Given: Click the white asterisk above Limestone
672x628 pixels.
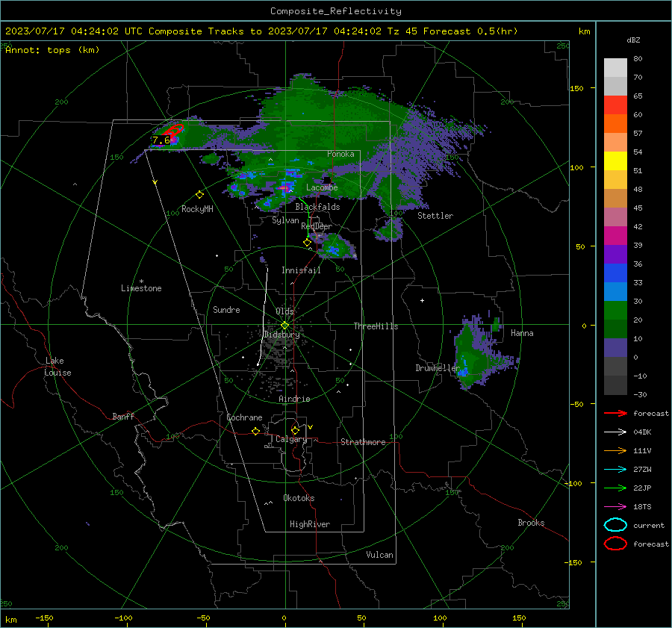Looking at the screenshot, I should (141, 282).
